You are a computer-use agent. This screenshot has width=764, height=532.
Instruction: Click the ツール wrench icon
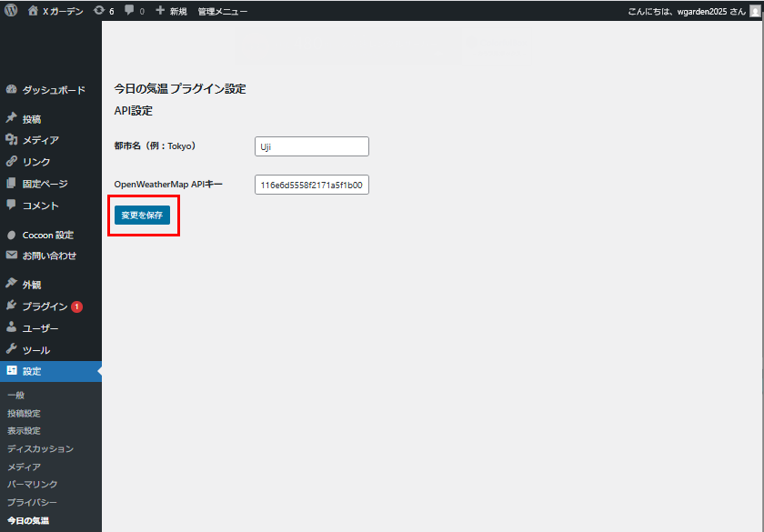click(12, 349)
